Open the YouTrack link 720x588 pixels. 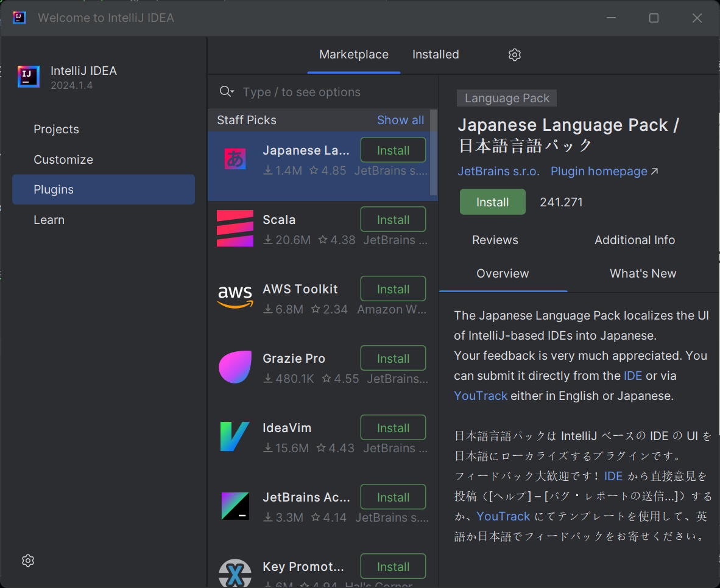[x=481, y=396]
